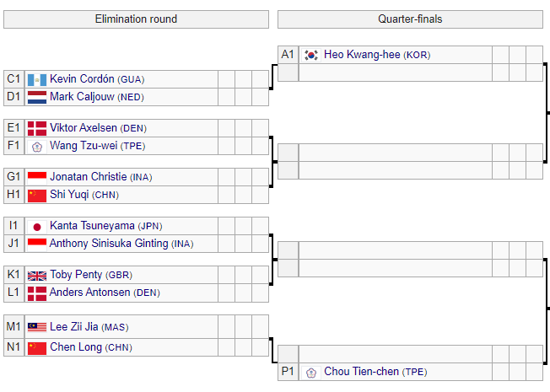Image resolution: width=550 pixels, height=392 pixels.
Task: Click the Chinese Taipei flag beside Wang Tzu-wei
Action: (36, 146)
